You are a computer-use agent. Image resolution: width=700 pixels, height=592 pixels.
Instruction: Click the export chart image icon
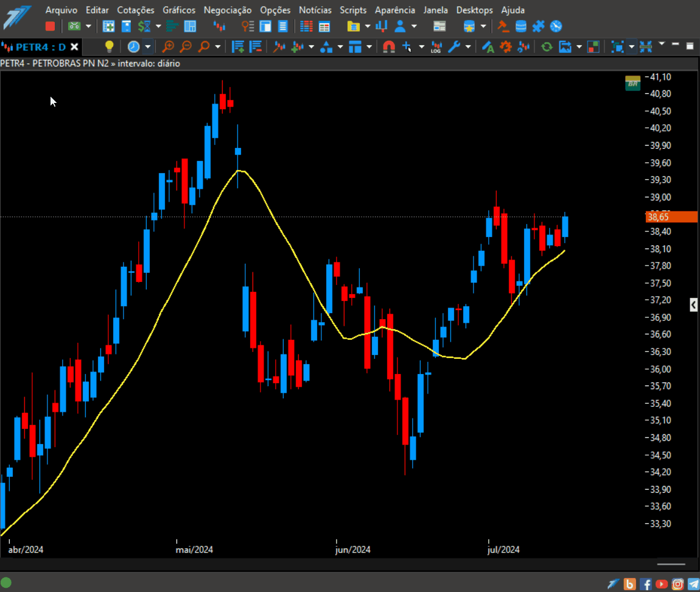pos(565,46)
